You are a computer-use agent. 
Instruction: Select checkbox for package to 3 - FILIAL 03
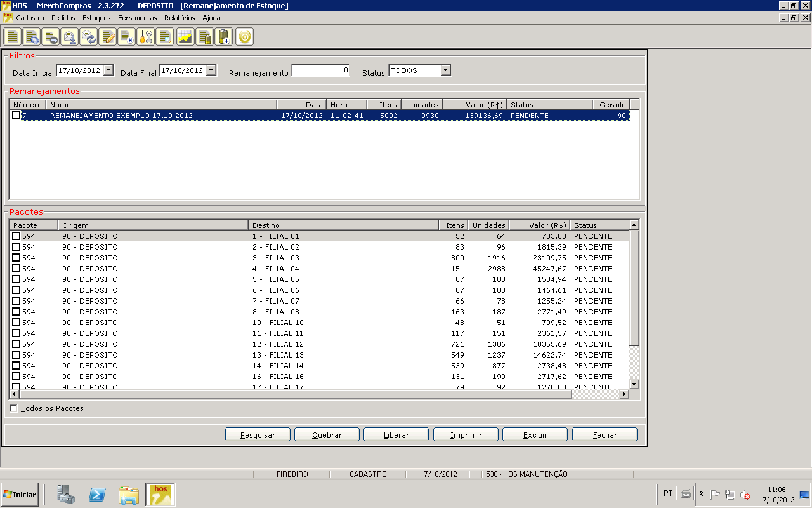coord(16,258)
